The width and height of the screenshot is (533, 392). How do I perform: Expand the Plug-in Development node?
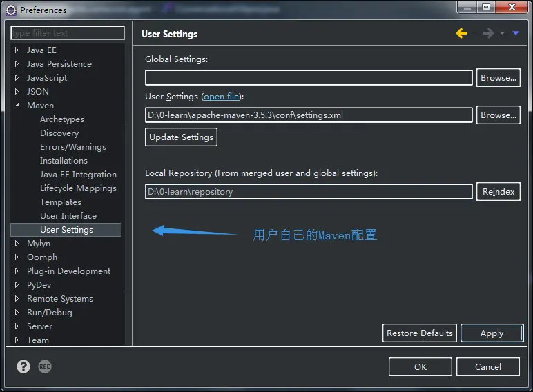point(17,271)
